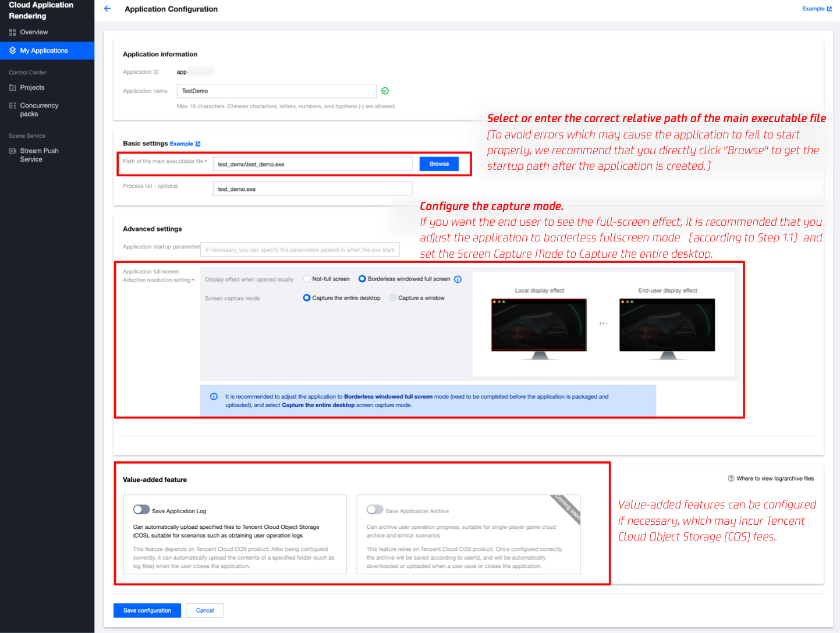Click the Stream Push Service sidebar icon

click(x=13, y=151)
